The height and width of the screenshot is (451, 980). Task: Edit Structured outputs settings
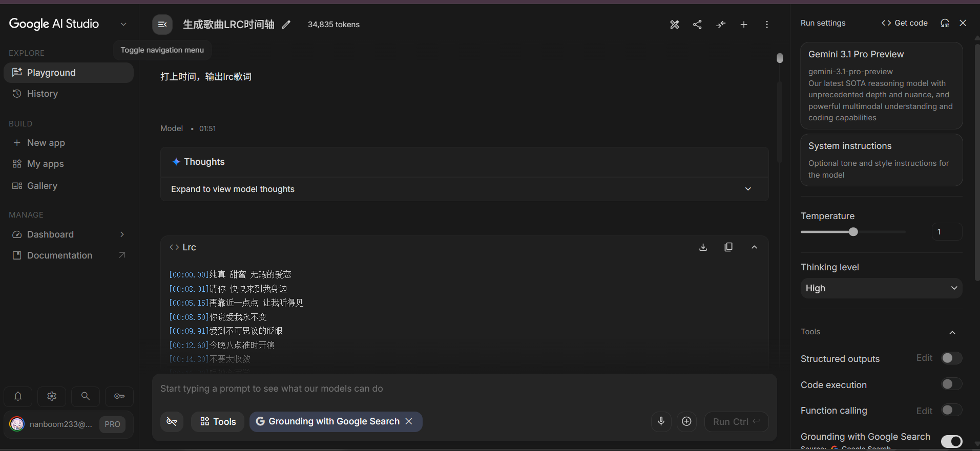(924, 358)
